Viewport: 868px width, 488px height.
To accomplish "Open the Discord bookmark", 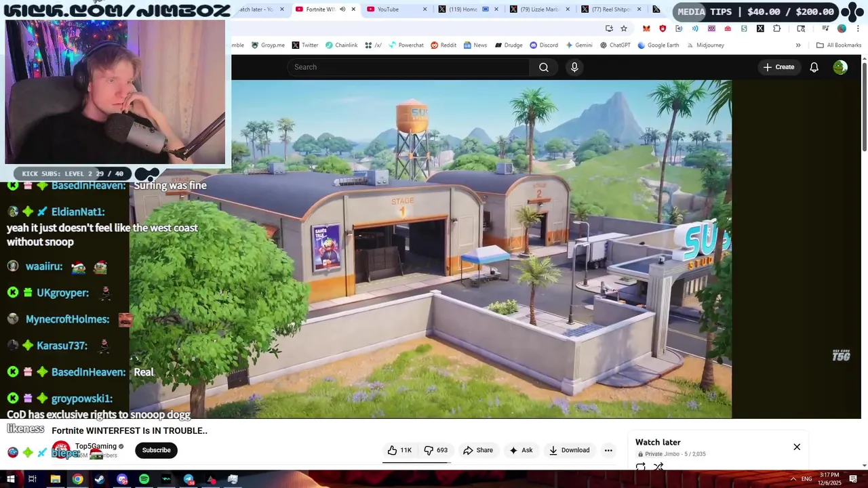I will click(544, 45).
